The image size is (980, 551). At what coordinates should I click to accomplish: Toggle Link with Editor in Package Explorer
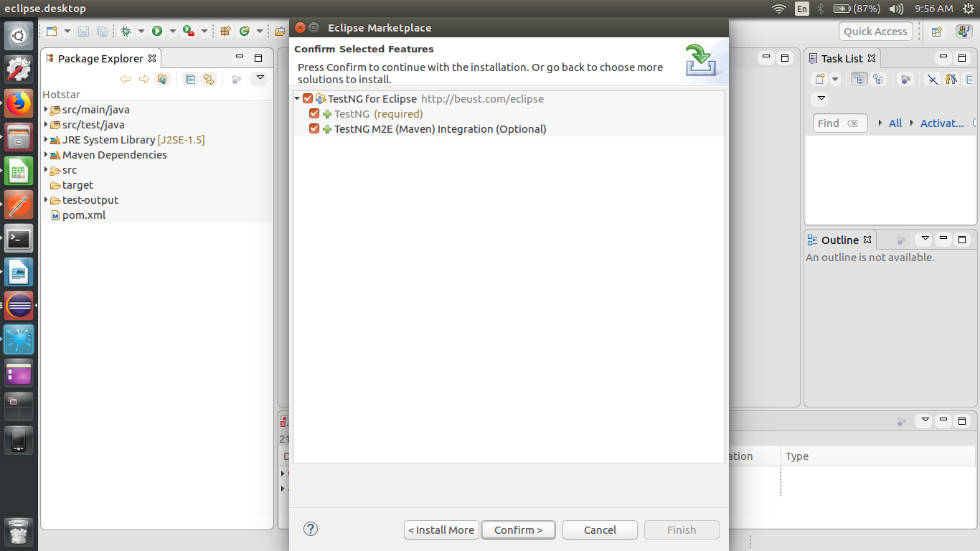click(210, 79)
